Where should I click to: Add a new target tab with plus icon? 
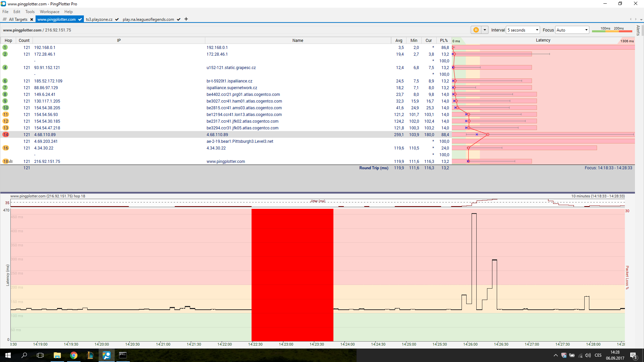click(186, 19)
